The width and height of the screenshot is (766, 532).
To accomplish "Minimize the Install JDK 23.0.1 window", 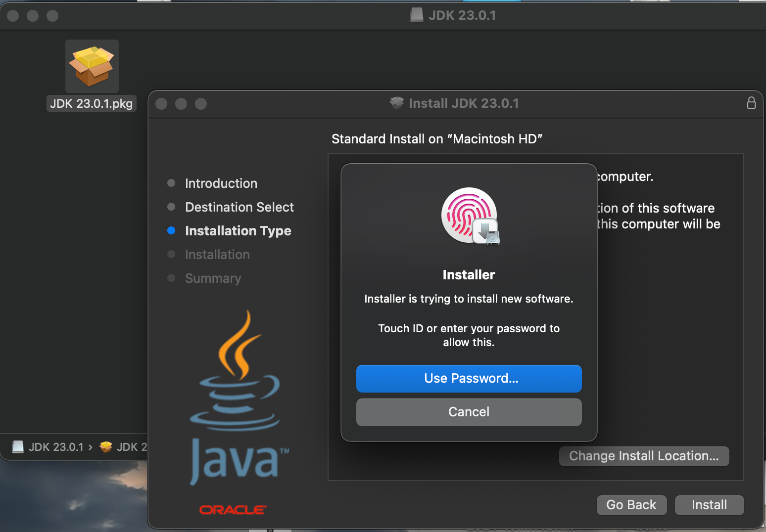I will tap(181, 104).
